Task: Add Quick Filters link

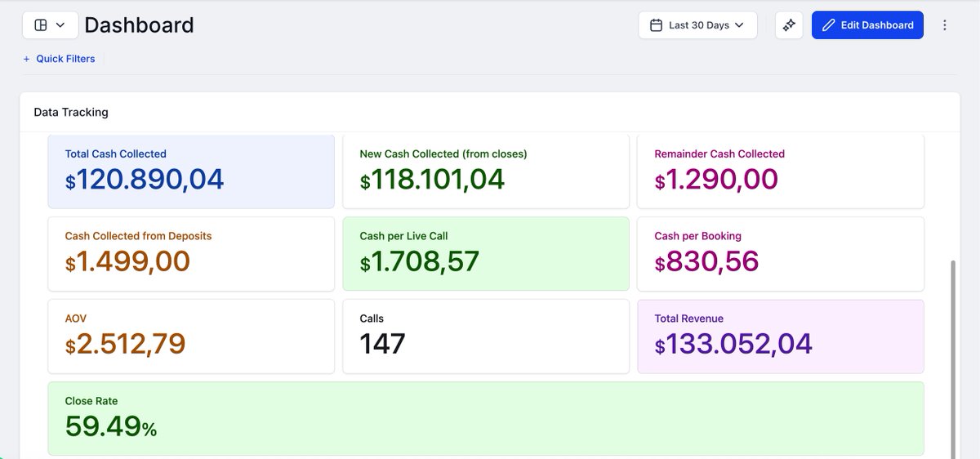Action: 59,59
